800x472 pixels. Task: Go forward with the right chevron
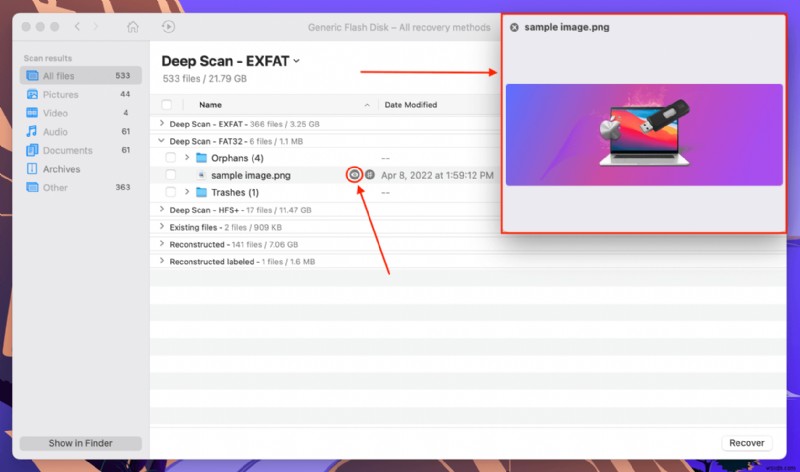pyautogui.click(x=95, y=27)
